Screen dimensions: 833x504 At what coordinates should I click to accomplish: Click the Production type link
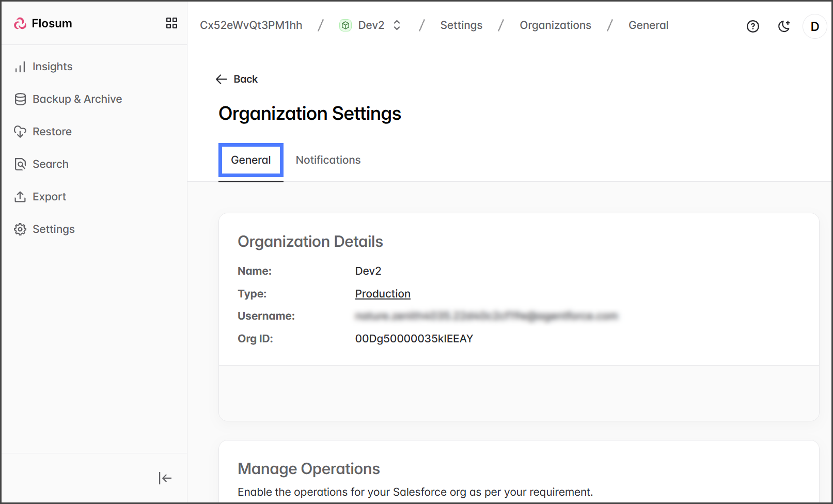pos(382,294)
